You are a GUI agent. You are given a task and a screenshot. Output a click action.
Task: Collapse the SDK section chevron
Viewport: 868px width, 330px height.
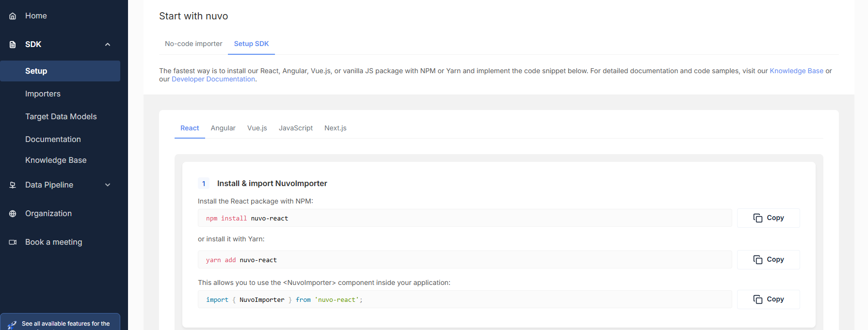click(x=108, y=45)
